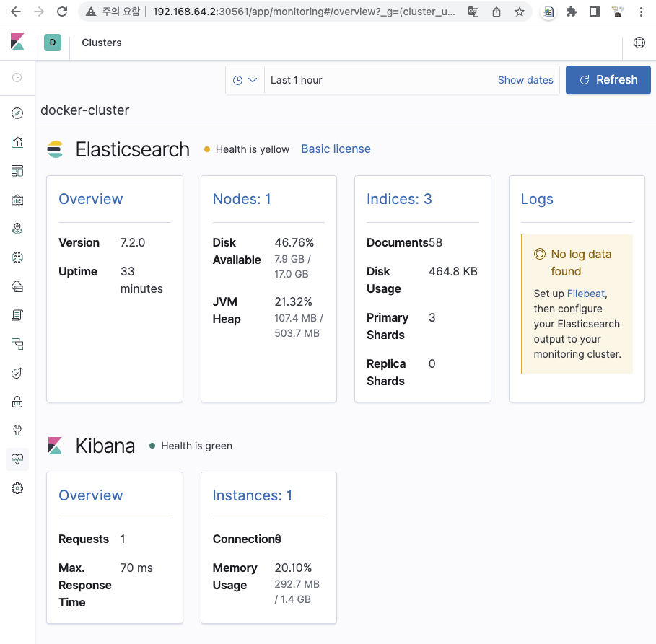
Task: Open the APM app icon
Action: tap(17, 344)
